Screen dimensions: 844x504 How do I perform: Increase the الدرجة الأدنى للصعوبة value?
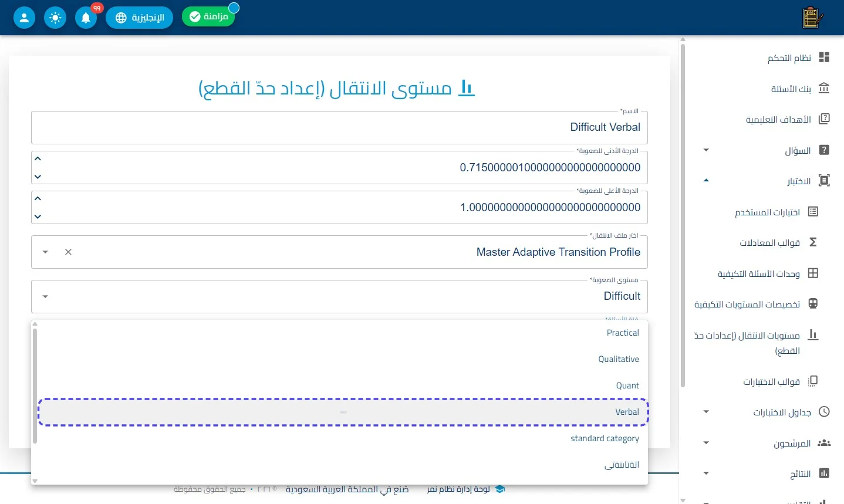coord(38,158)
